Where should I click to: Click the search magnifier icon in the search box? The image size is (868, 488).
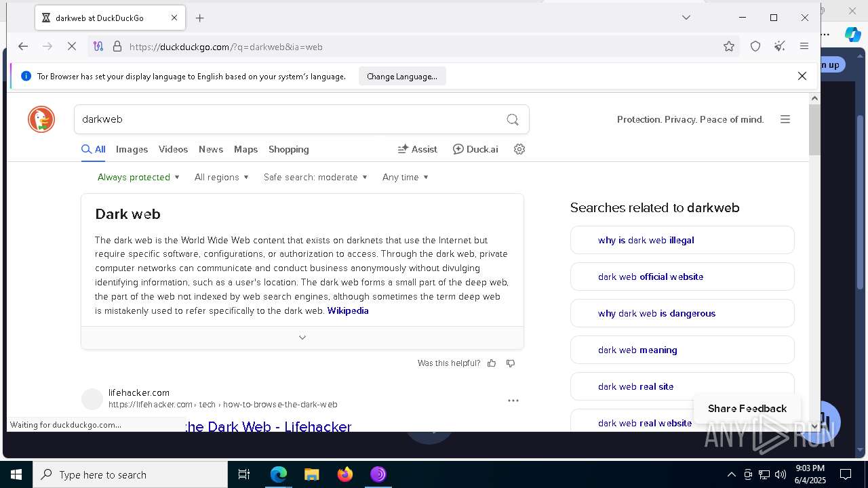[x=513, y=119]
